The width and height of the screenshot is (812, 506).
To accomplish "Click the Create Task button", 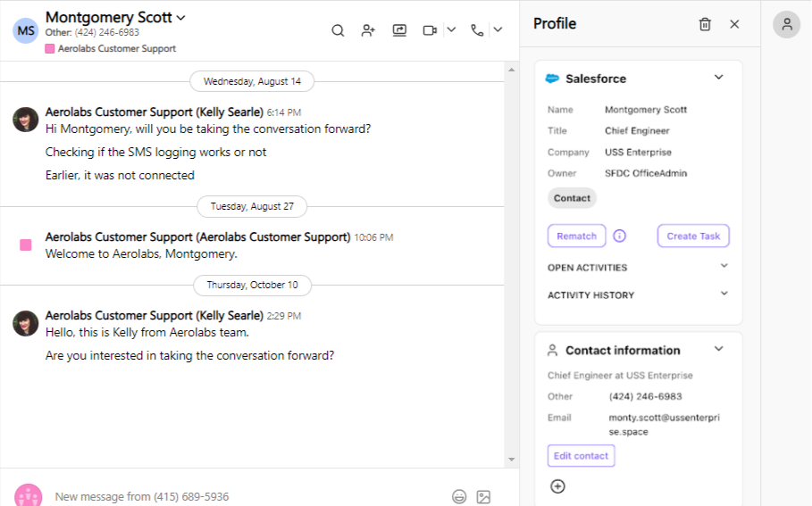I will click(693, 236).
